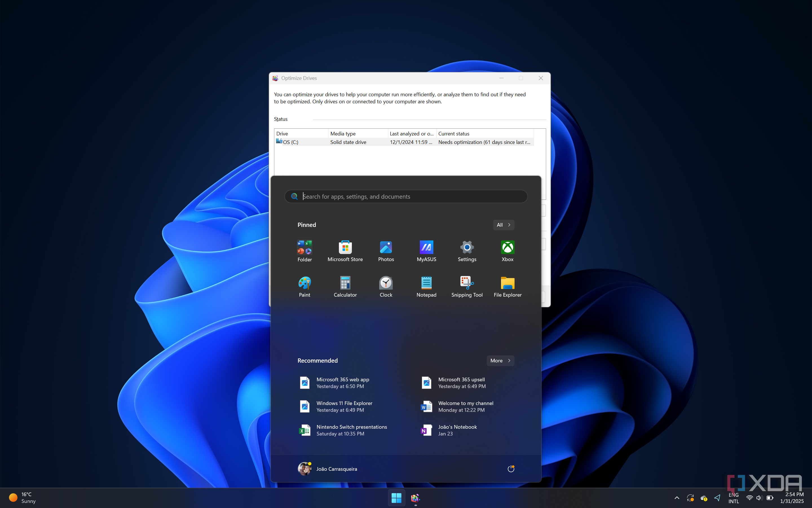The width and height of the screenshot is (812, 508).
Task: Show More recommended items
Action: (x=500, y=360)
